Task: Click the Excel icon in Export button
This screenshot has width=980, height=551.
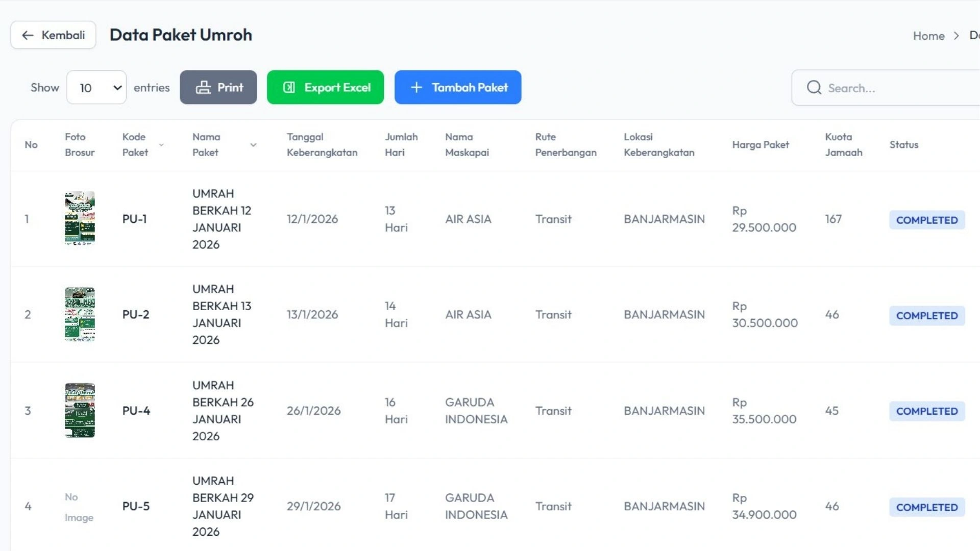Action: 289,88
